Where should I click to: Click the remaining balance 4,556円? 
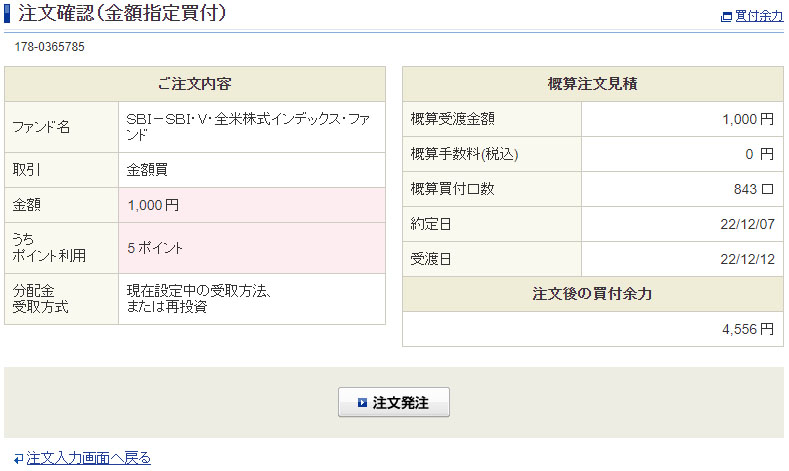pos(748,329)
